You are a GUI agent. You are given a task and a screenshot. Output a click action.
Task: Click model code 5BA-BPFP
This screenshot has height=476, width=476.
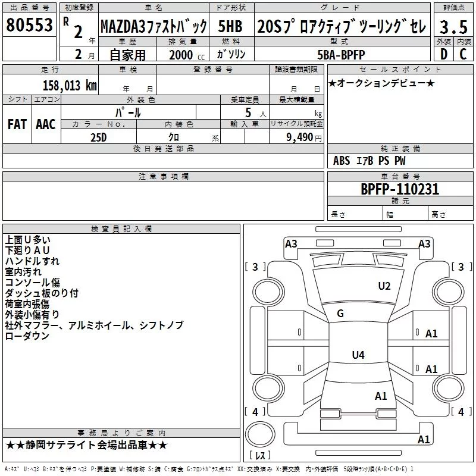click(341, 55)
